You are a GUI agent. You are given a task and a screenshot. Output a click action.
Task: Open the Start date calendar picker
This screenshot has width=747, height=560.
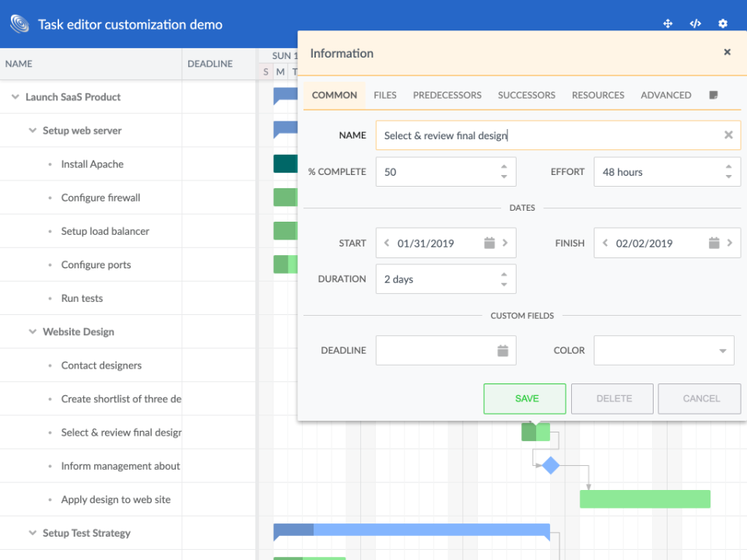point(489,243)
